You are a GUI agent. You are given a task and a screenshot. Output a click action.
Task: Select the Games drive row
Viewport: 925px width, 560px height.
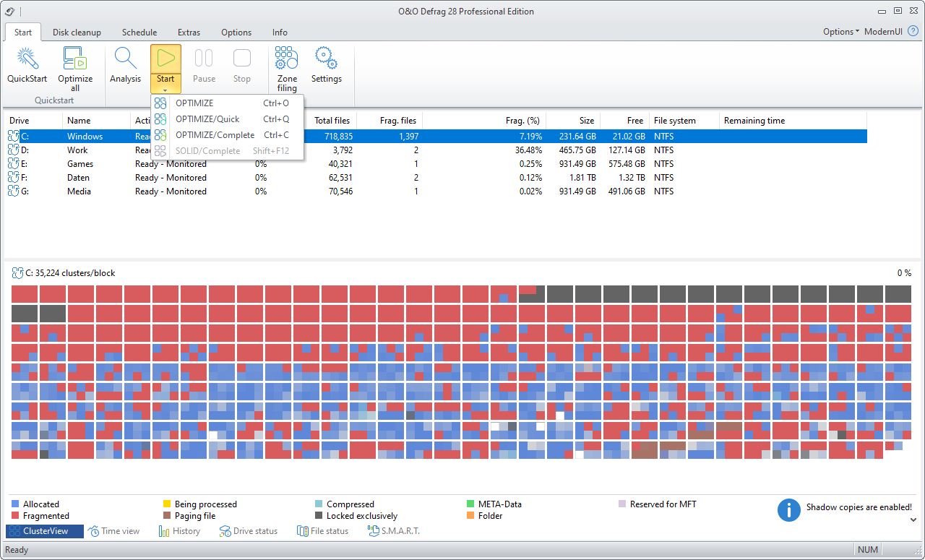coord(436,163)
